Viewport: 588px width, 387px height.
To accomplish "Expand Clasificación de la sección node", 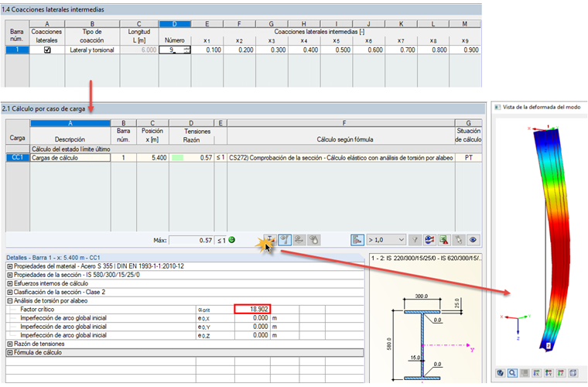I will 10,292.
